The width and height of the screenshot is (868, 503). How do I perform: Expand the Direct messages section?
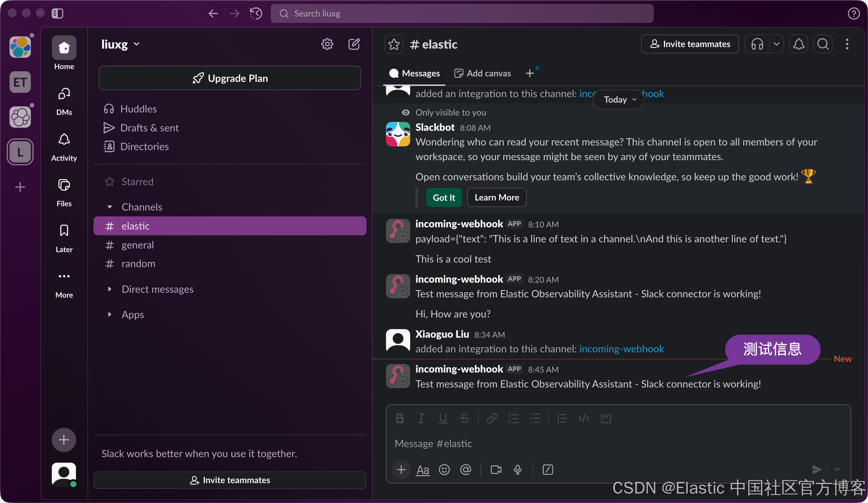pyautogui.click(x=109, y=289)
